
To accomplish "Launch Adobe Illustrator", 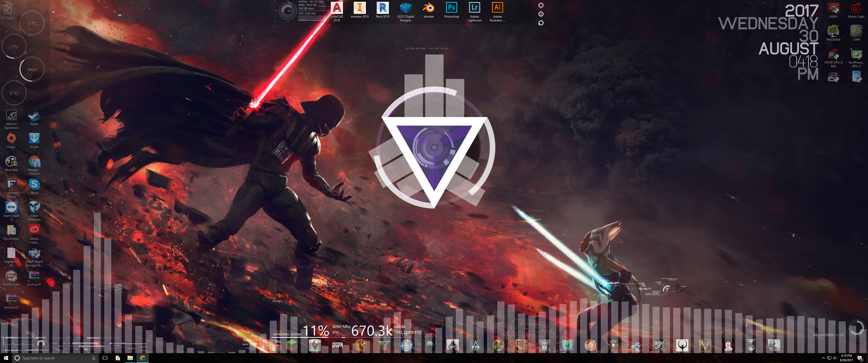I will [497, 11].
